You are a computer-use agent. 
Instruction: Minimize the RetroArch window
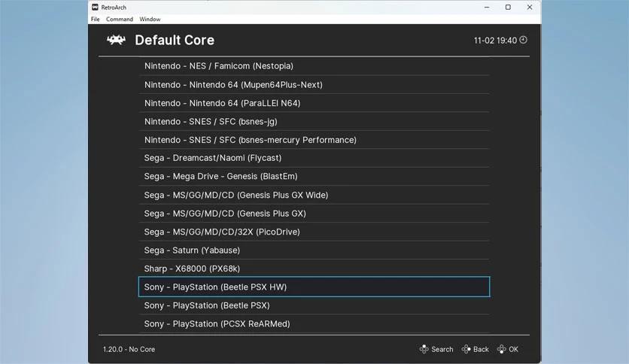[487, 8]
